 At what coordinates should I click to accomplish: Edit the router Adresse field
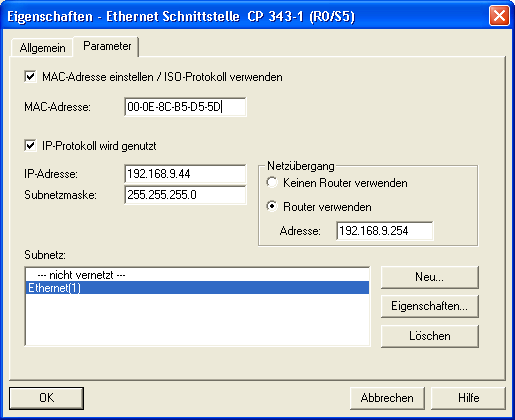[x=385, y=231]
